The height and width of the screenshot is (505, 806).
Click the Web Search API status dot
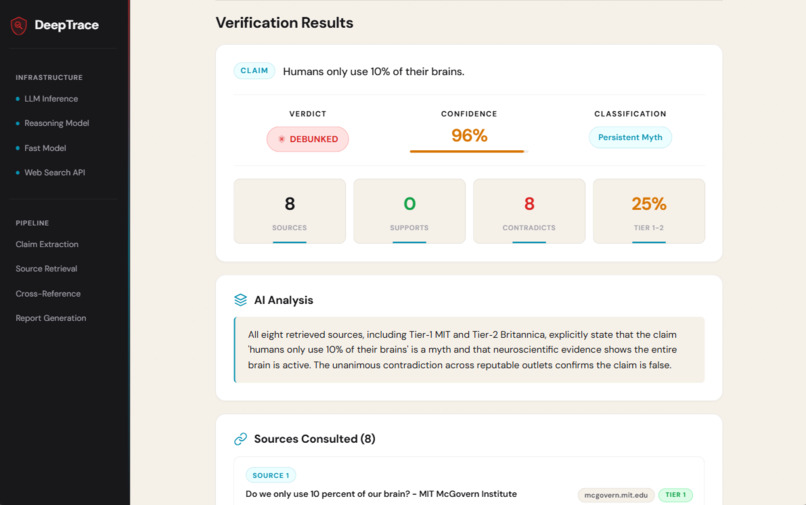coord(18,173)
